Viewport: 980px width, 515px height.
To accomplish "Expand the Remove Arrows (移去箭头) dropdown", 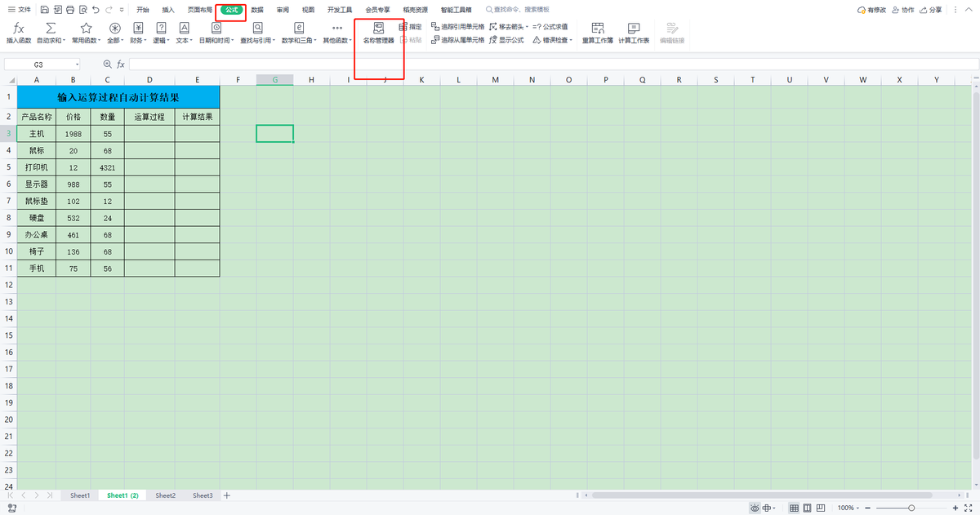I will pos(528,27).
